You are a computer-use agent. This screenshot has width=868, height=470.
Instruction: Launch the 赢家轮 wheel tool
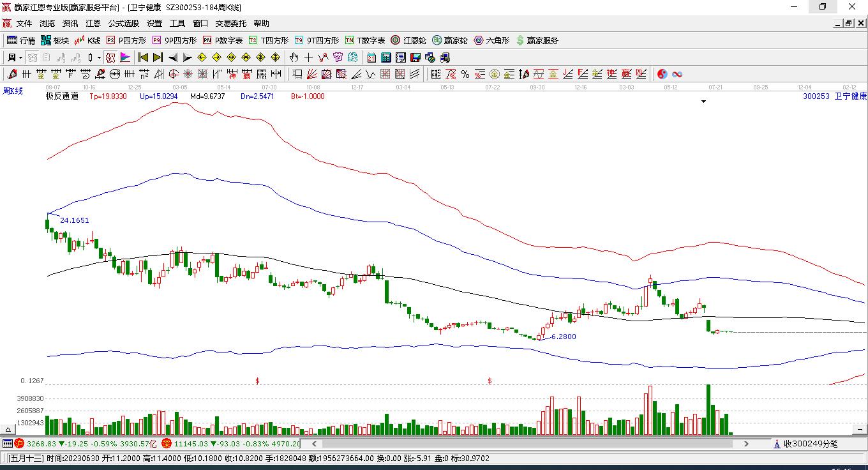click(x=450, y=40)
